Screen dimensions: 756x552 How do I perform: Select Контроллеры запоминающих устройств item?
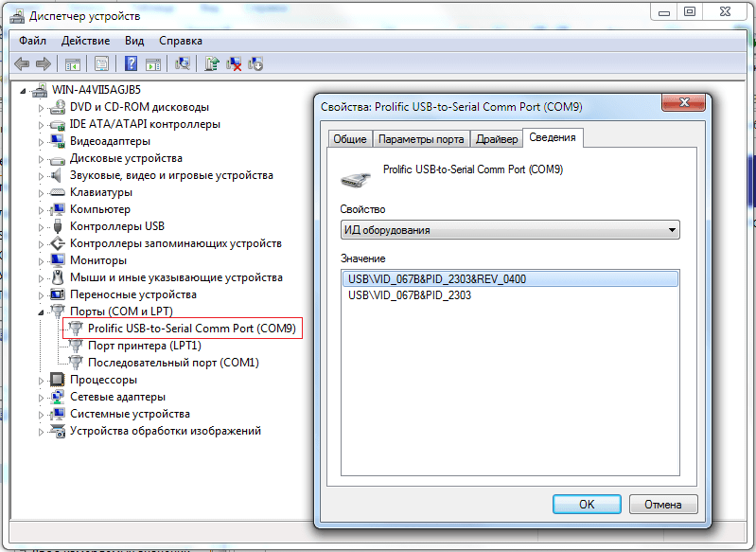tap(175, 243)
